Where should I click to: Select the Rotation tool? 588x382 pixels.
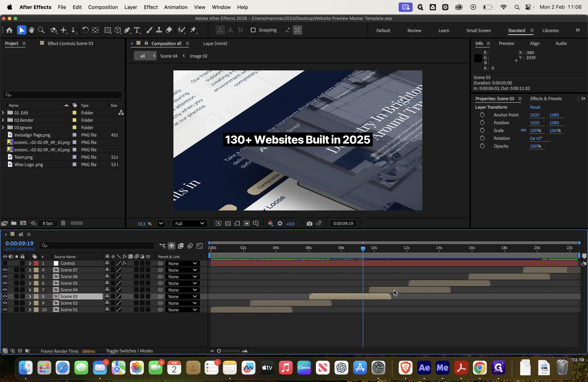(85, 30)
